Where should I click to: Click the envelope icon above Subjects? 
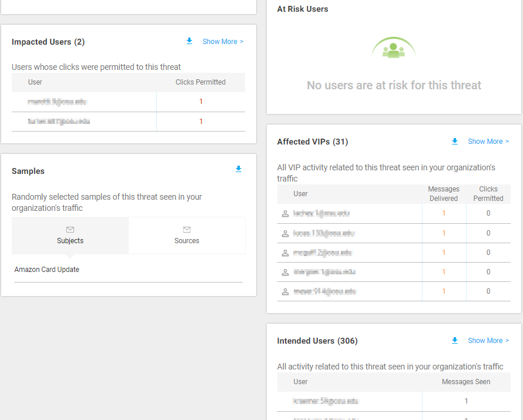70,230
